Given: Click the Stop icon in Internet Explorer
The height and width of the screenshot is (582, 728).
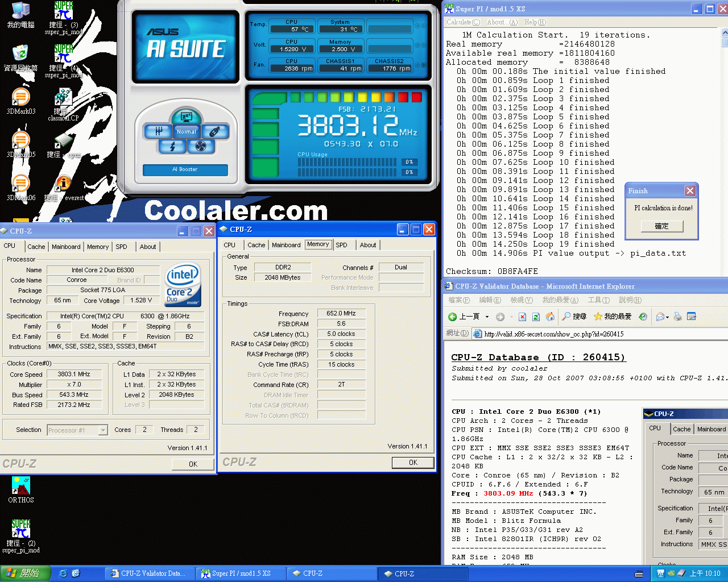Looking at the screenshot, I should [x=522, y=317].
